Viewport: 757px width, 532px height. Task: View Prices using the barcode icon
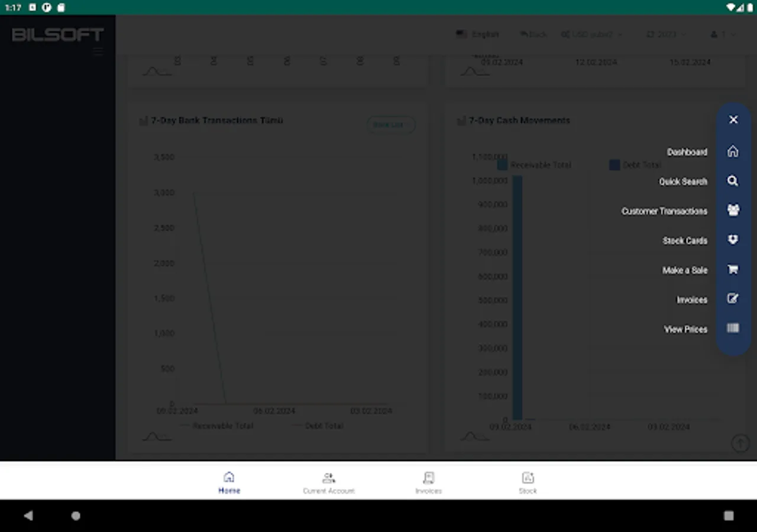(x=733, y=329)
